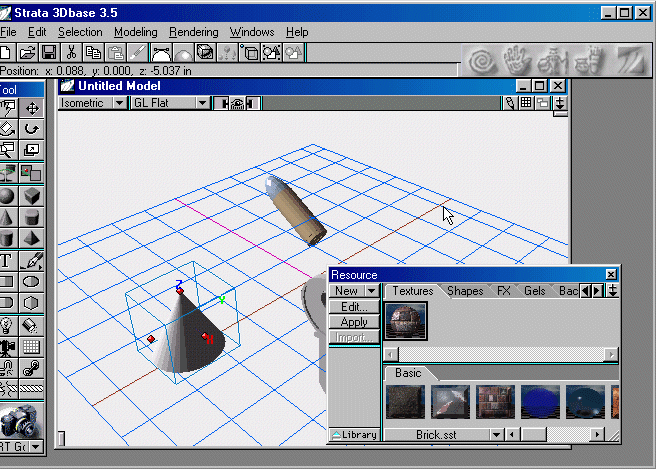Image resolution: width=656 pixels, height=469 pixels.
Task: Select the Basic library tab
Action: (408, 373)
